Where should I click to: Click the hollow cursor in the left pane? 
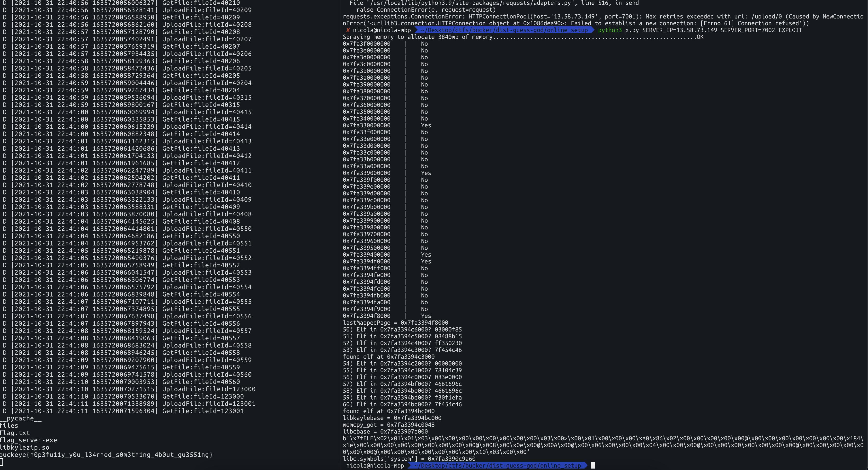click(1, 462)
